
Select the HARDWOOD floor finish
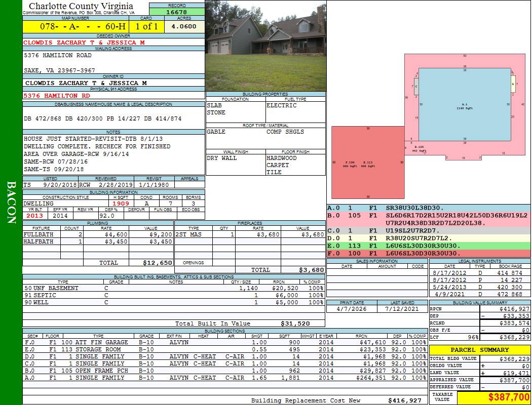(x=282, y=158)
